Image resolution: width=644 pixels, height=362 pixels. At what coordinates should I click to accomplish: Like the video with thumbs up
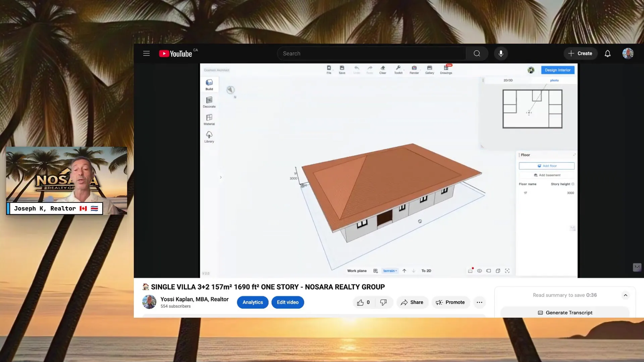click(x=364, y=302)
